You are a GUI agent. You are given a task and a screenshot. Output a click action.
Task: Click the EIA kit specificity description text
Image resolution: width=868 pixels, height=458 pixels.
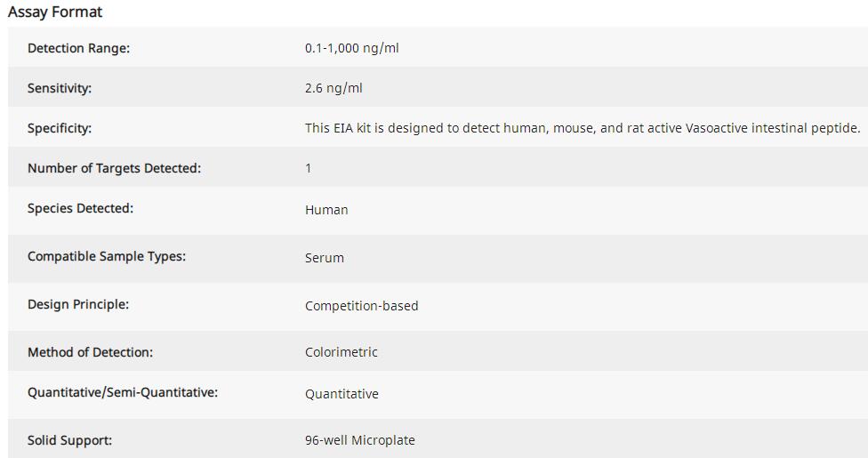583,128
